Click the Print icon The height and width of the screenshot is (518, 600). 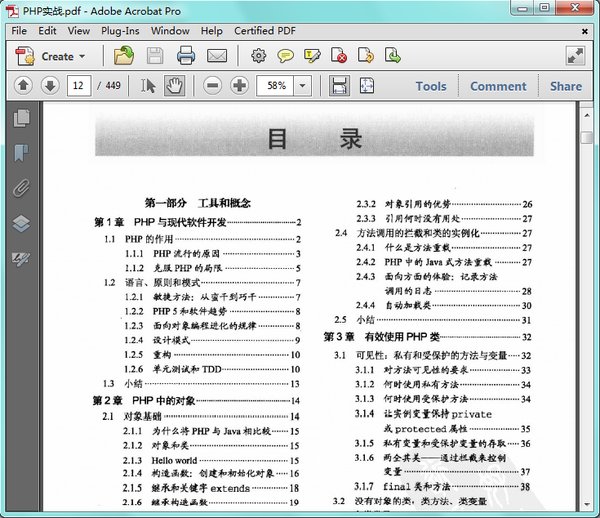tap(186, 56)
